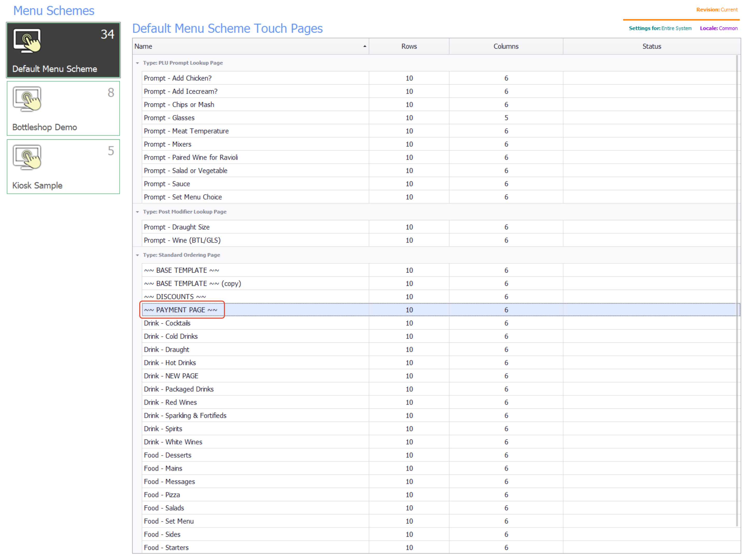Select the Prompt - Meat Temperature row
Screen dimensions: 753x560
(x=186, y=131)
